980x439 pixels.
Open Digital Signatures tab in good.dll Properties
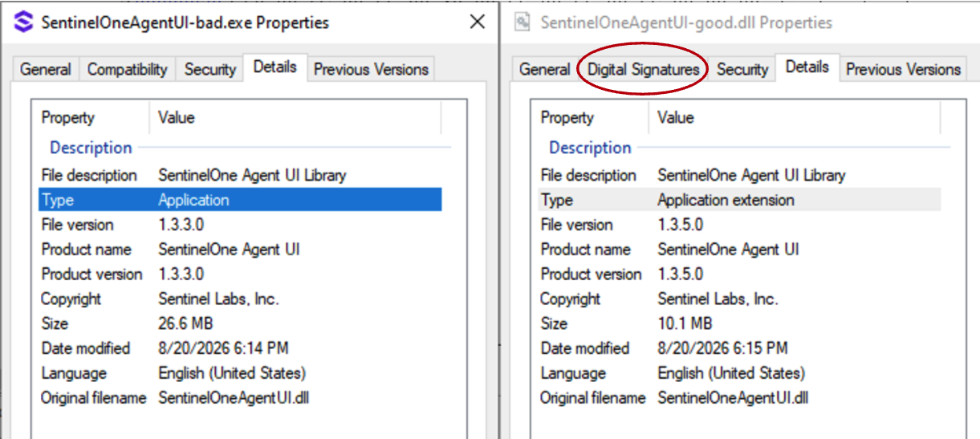[644, 70]
